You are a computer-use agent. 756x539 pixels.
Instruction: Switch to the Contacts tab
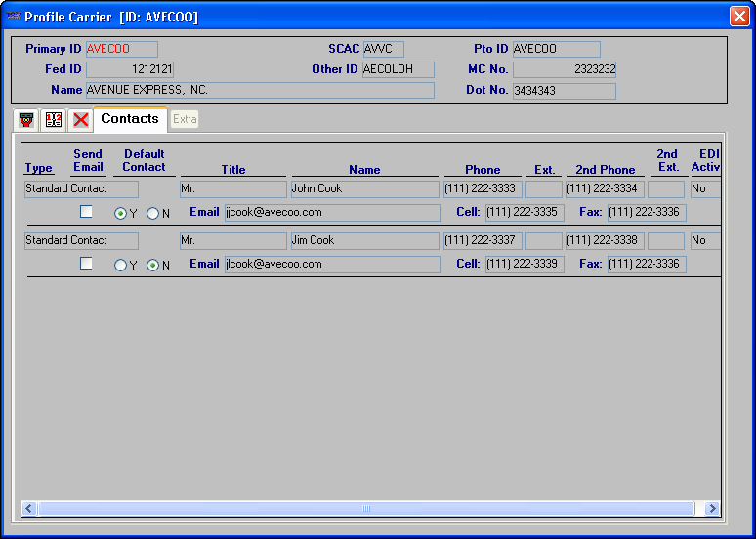point(129,119)
